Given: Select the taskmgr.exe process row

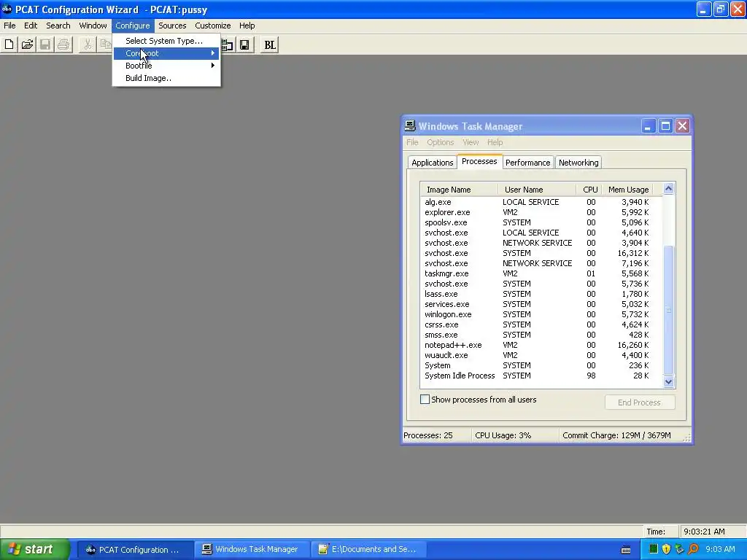Looking at the screenshot, I should (541, 274).
